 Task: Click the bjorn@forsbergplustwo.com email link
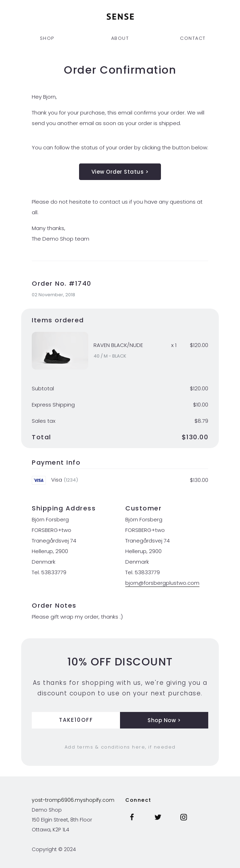(x=162, y=583)
